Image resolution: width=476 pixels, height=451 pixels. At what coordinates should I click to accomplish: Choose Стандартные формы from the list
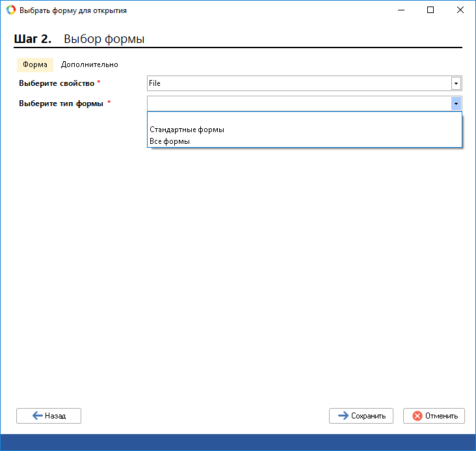click(187, 130)
